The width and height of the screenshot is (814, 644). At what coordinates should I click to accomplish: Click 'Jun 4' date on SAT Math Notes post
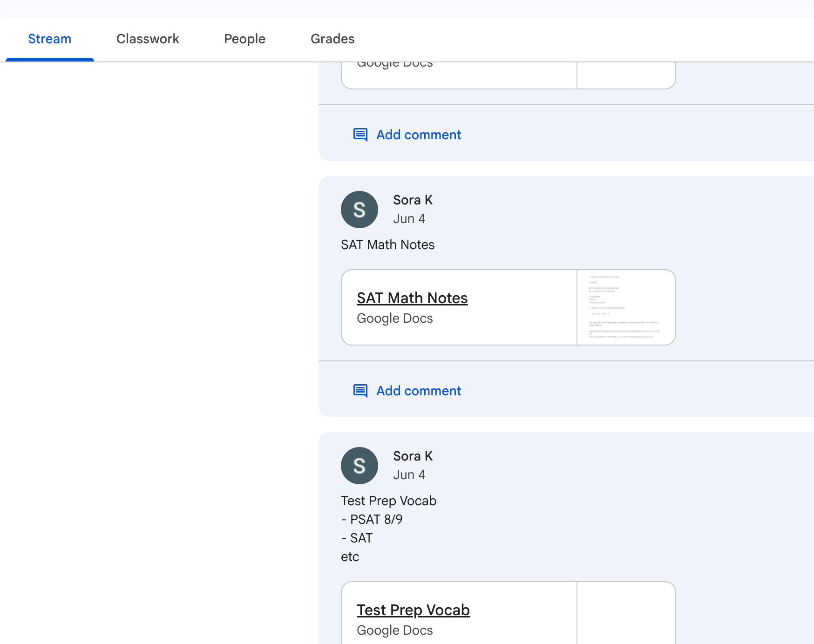(409, 219)
